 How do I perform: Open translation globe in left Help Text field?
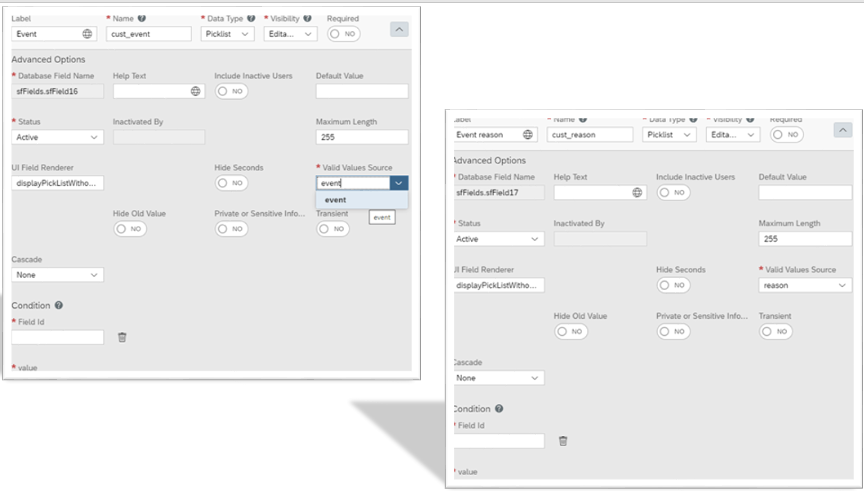tap(196, 91)
